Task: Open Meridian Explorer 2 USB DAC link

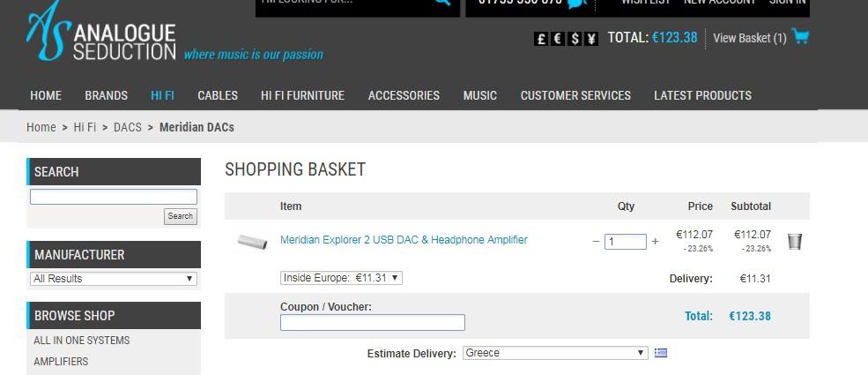Action: 404,240
